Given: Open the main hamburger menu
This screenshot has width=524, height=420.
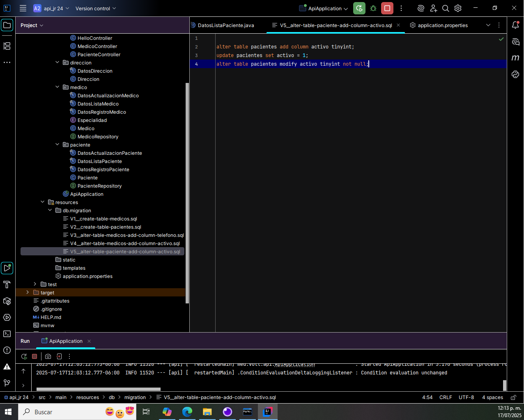Looking at the screenshot, I should (23, 8).
